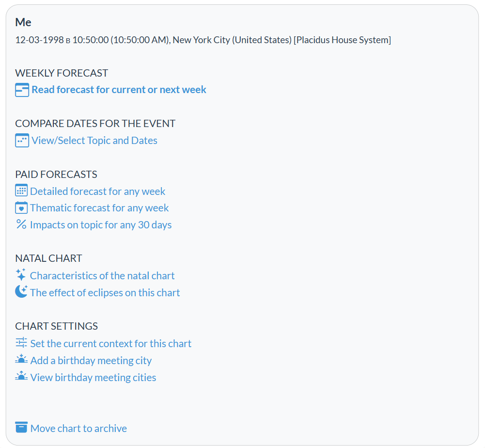
Task: Click the detailed forecast calendar grid icon
Action: (x=21, y=191)
